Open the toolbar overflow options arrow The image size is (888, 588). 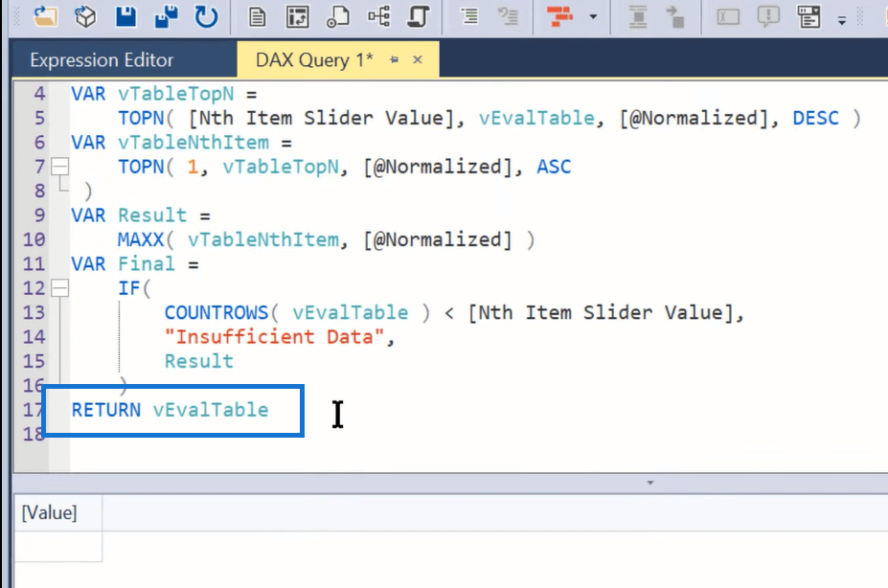pyautogui.click(x=842, y=21)
